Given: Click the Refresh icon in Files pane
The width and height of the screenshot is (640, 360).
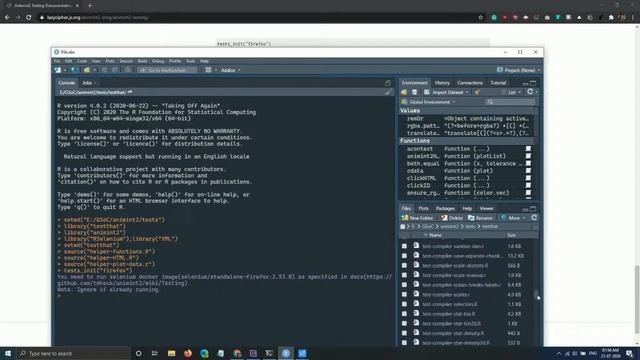Looking at the screenshot, I should coord(534,218).
